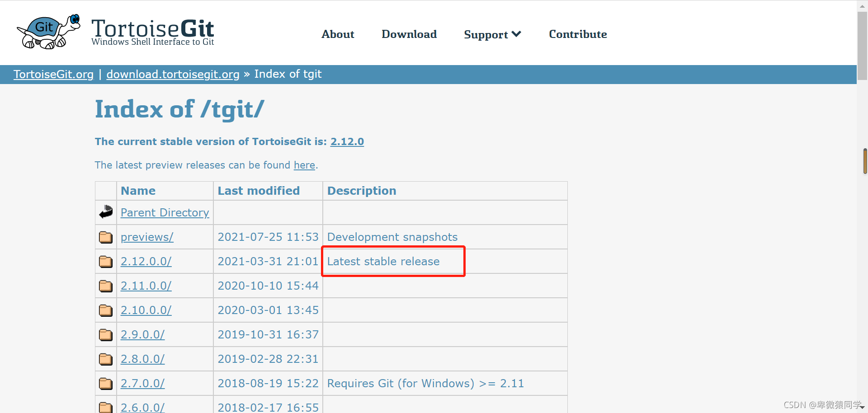Click the date 2019-10-31 16:37
The height and width of the screenshot is (413, 868).
coord(268,334)
